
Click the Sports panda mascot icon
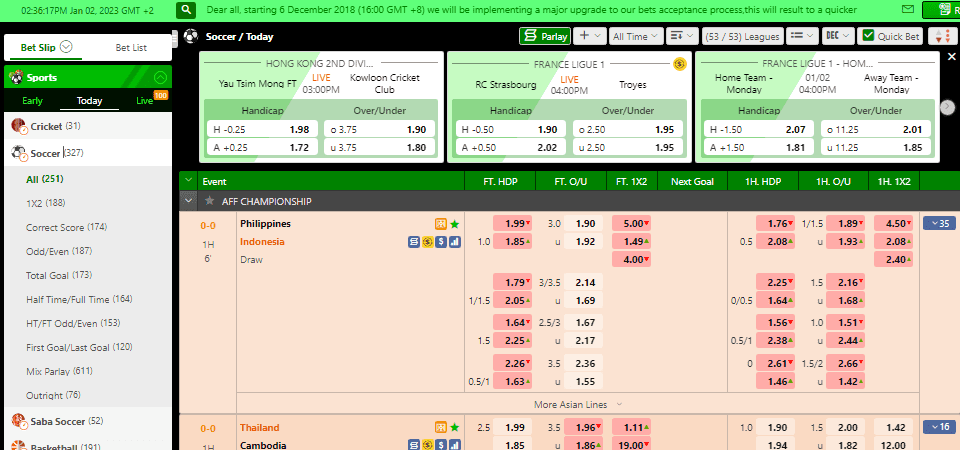16,78
